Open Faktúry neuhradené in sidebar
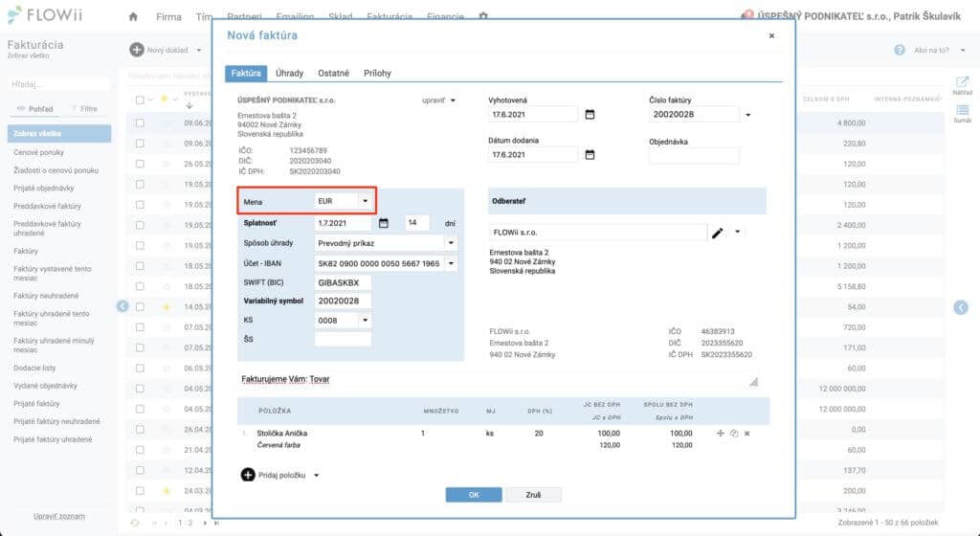The image size is (980, 536). point(46,296)
